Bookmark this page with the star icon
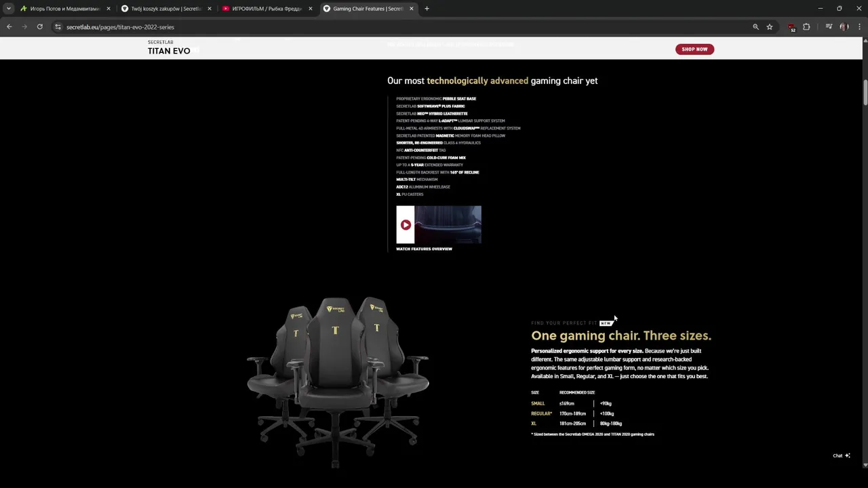 click(x=770, y=27)
